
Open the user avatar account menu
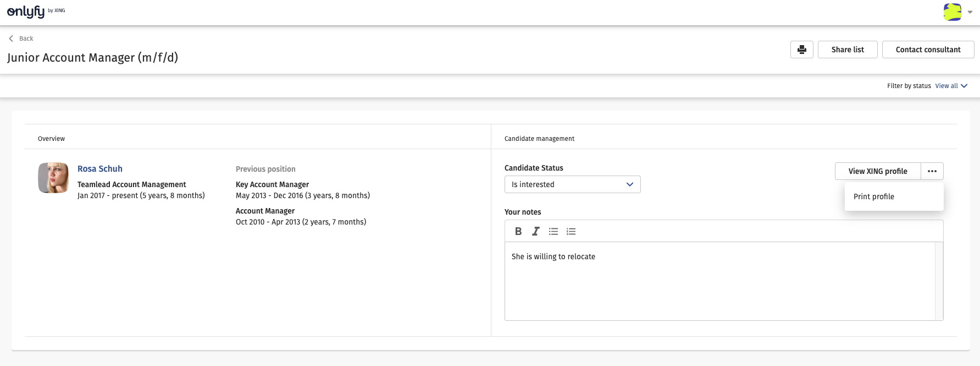[952, 12]
